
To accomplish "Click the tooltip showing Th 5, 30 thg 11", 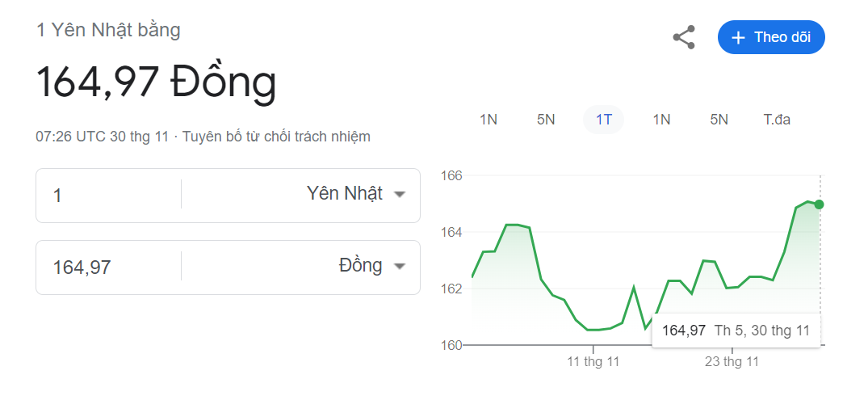I will tap(736, 331).
